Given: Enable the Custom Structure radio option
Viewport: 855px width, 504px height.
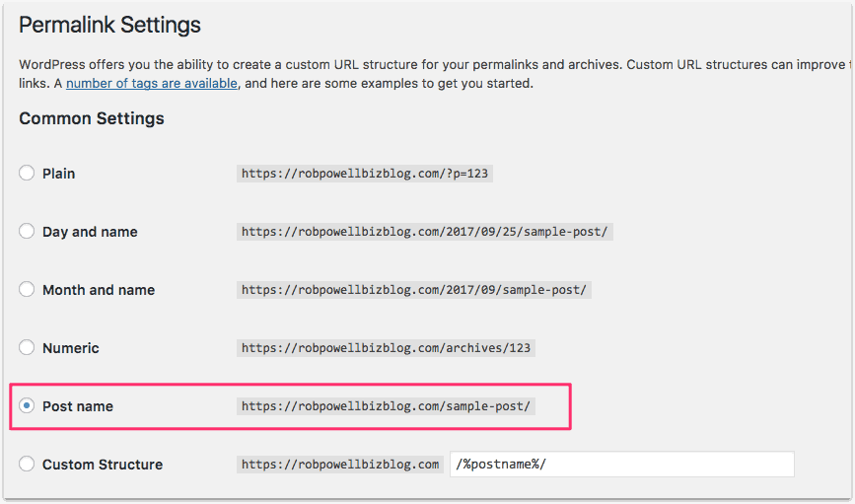Looking at the screenshot, I should 27,465.
